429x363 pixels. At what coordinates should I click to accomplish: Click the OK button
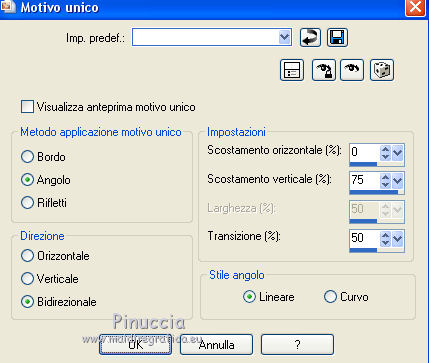pos(136,345)
